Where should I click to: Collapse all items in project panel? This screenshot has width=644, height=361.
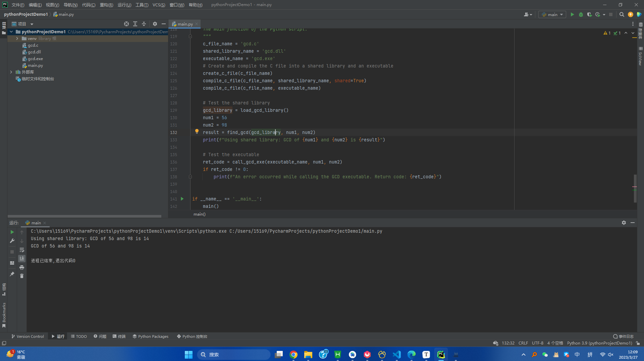pos(144,24)
